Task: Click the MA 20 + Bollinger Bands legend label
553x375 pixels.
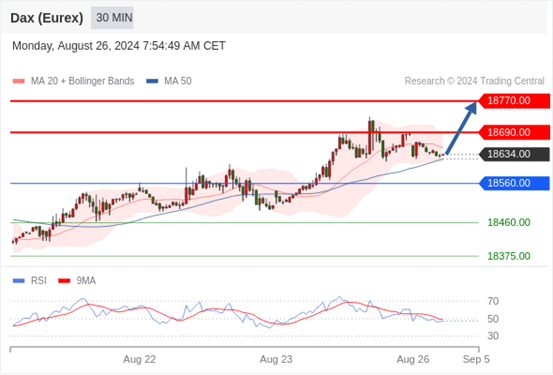Action: (x=83, y=81)
